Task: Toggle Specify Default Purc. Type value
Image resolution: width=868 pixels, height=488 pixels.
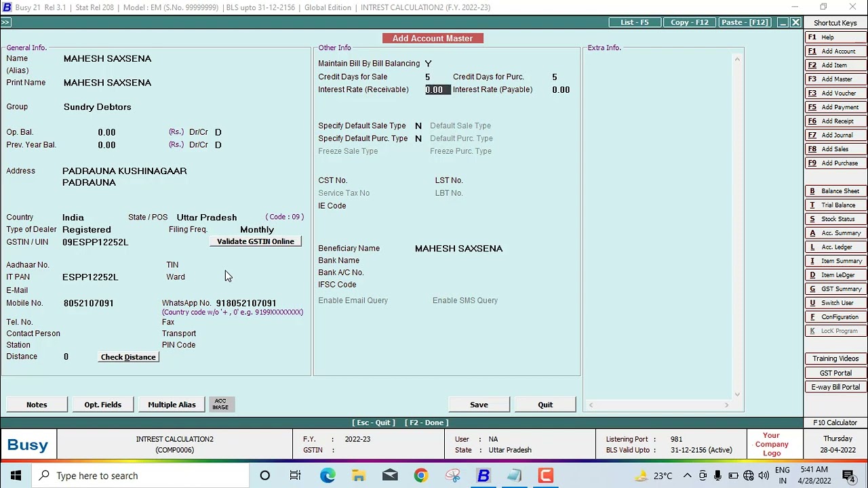Action: tap(418, 138)
